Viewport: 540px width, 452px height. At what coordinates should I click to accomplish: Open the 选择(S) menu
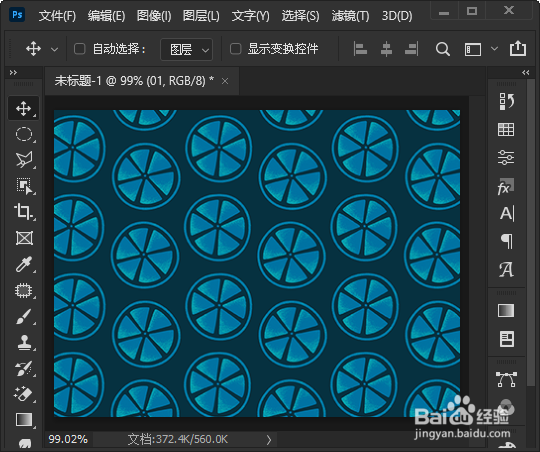coord(300,16)
